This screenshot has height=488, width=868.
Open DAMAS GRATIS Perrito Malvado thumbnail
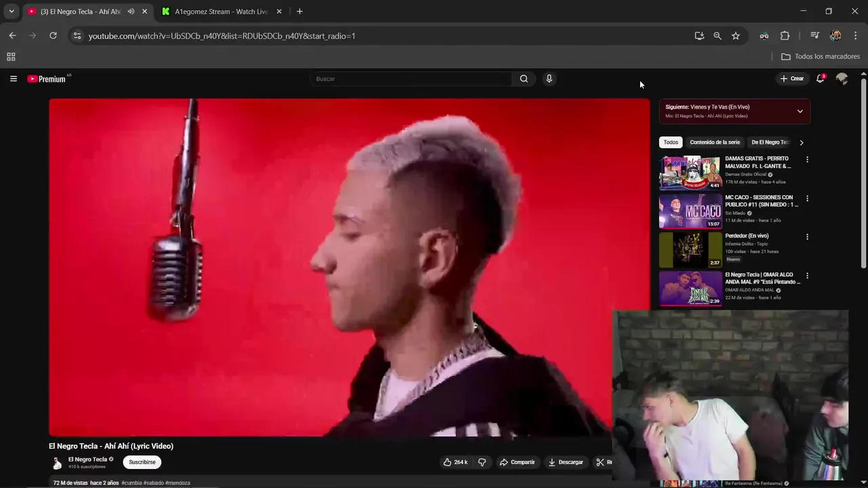point(690,172)
